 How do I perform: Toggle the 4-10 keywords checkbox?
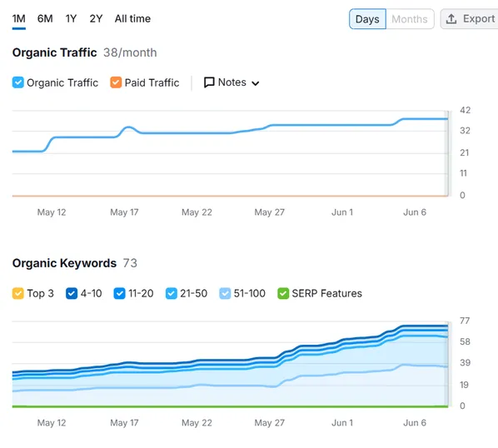(x=72, y=293)
